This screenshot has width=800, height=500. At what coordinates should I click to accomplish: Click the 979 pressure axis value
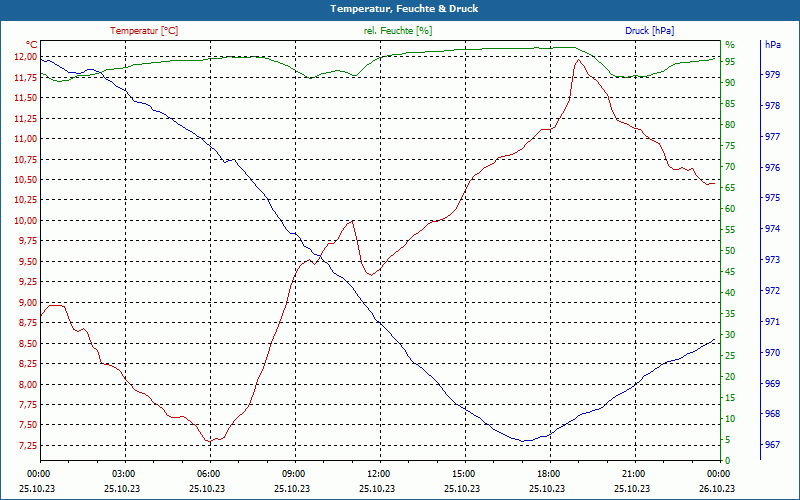coord(773,74)
